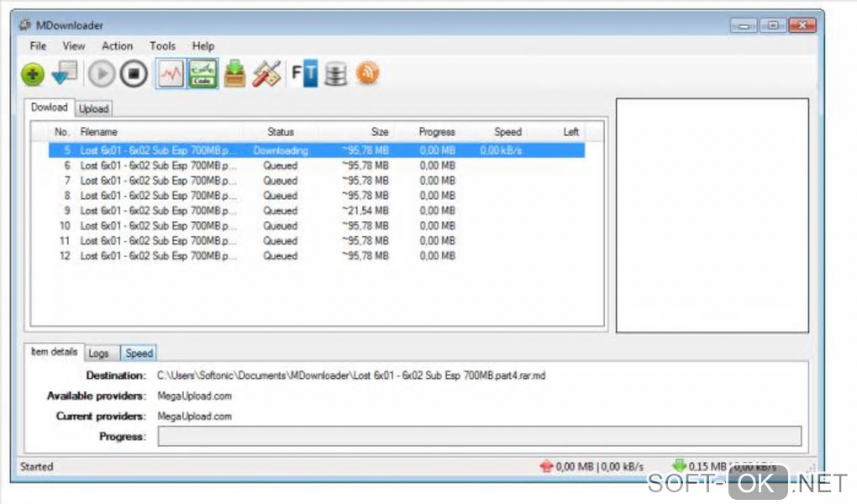Sort list by Speed column header

507,132
